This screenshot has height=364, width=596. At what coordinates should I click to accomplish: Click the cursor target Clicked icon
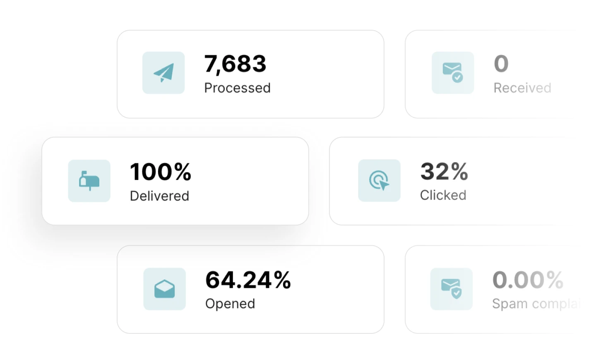pyautogui.click(x=379, y=181)
